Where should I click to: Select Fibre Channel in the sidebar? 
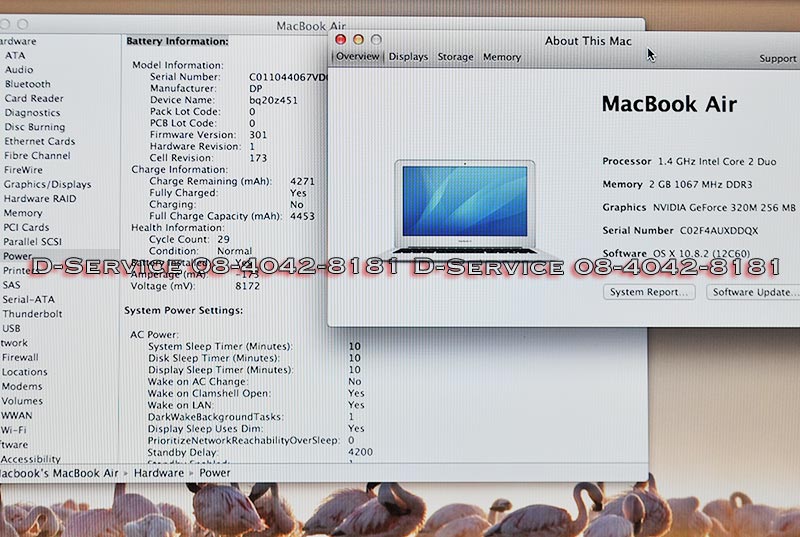37,155
